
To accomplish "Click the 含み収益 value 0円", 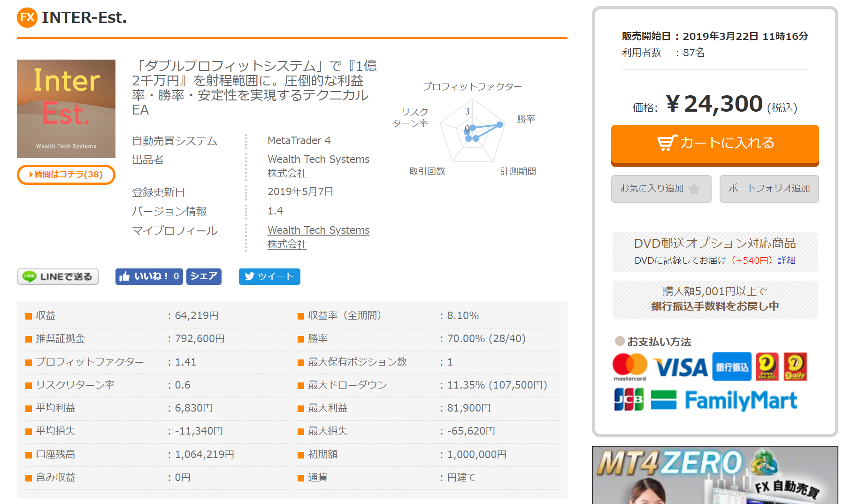I will pyautogui.click(x=183, y=477).
